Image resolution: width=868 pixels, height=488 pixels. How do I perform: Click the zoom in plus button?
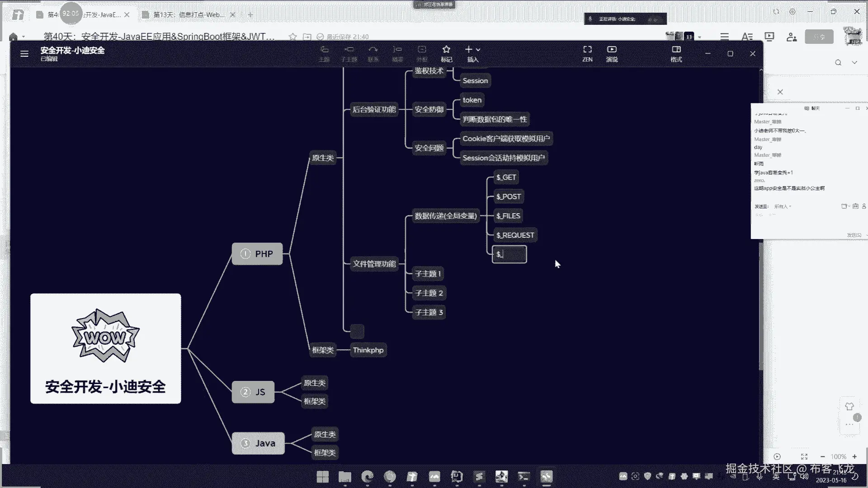click(x=854, y=457)
